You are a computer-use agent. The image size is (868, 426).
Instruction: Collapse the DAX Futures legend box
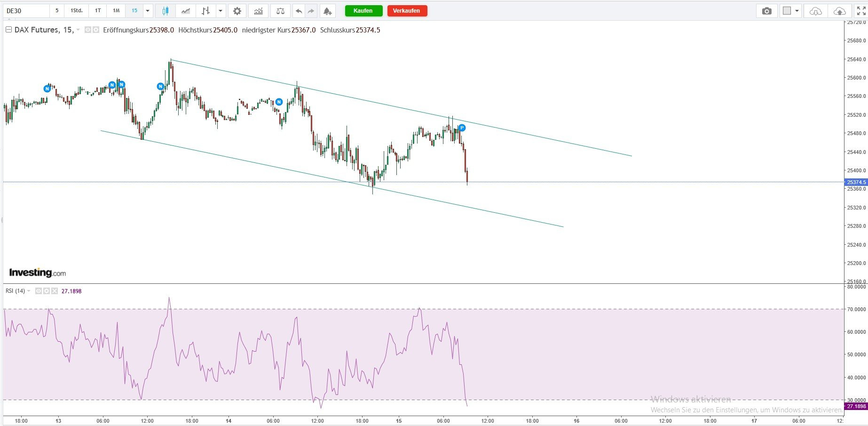pyautogui.click(x=8, y=30)
